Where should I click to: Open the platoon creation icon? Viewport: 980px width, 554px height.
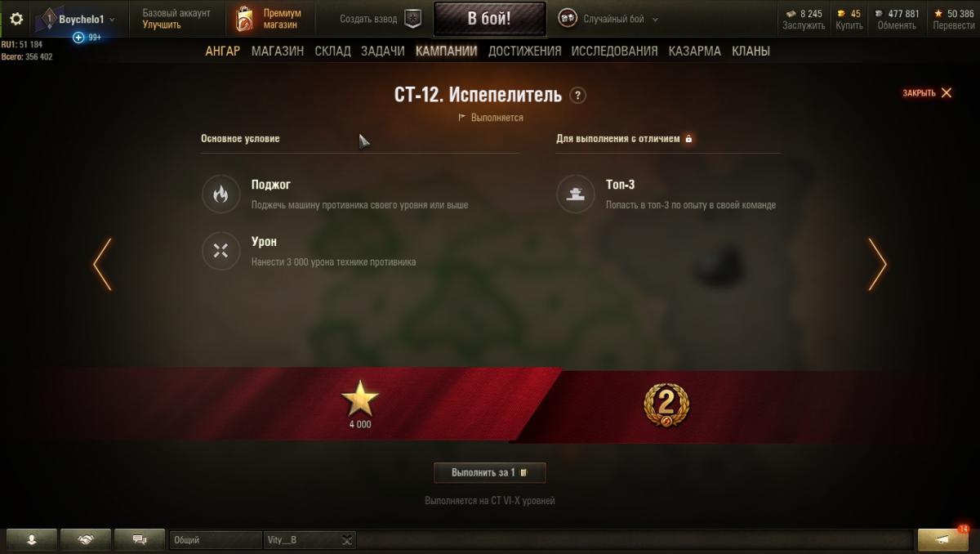tap(413, 18)
